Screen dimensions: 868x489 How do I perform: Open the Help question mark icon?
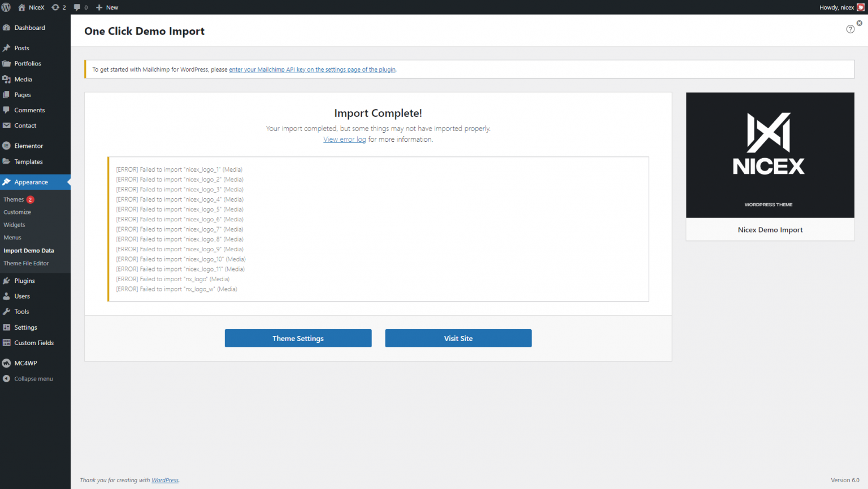(850, 29)
